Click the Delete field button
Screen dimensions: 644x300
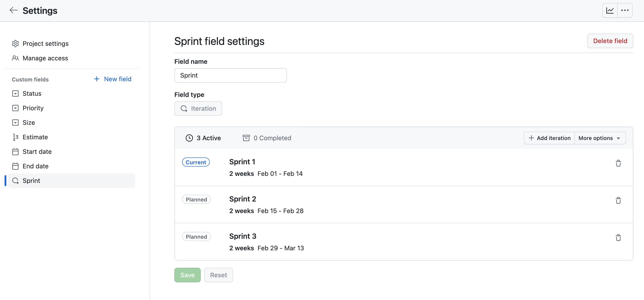pyautogui.click(x=610, y=41)
